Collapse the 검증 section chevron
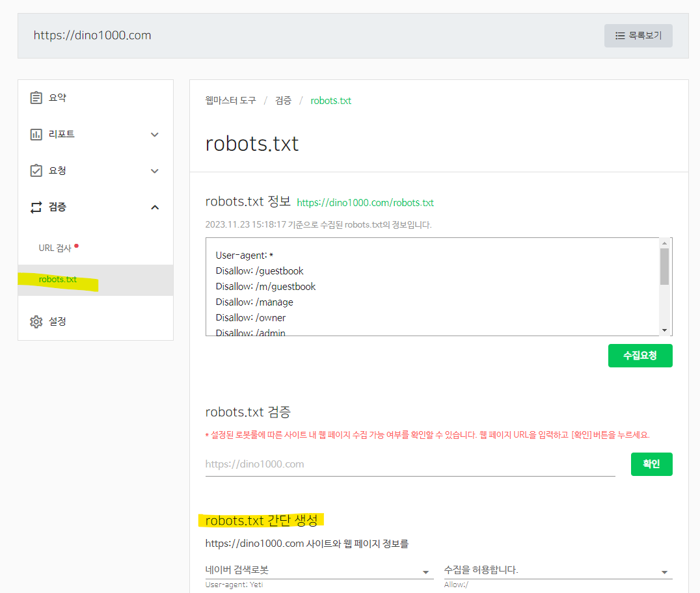Image resolution: width=700 pixels, height=593 pixels. [155, 207]
